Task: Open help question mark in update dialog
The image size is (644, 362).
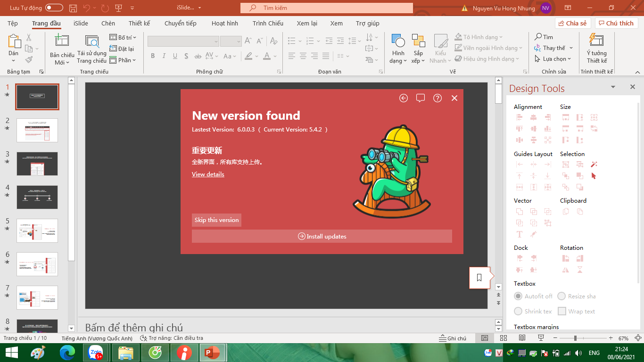Action: [438, 98]
